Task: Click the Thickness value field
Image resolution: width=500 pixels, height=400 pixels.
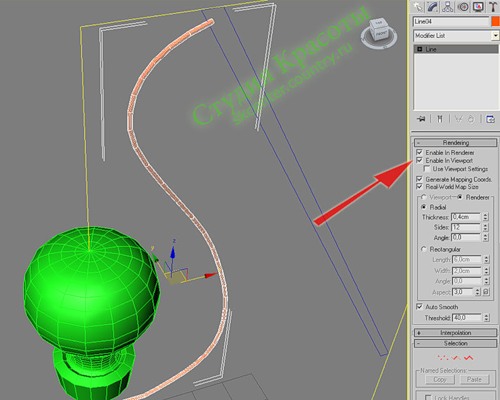Action: click(x=466, y=217)
